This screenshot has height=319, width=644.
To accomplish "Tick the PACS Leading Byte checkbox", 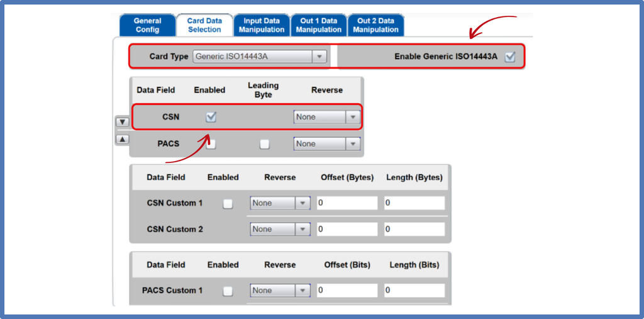I will [x=265, y=144].
